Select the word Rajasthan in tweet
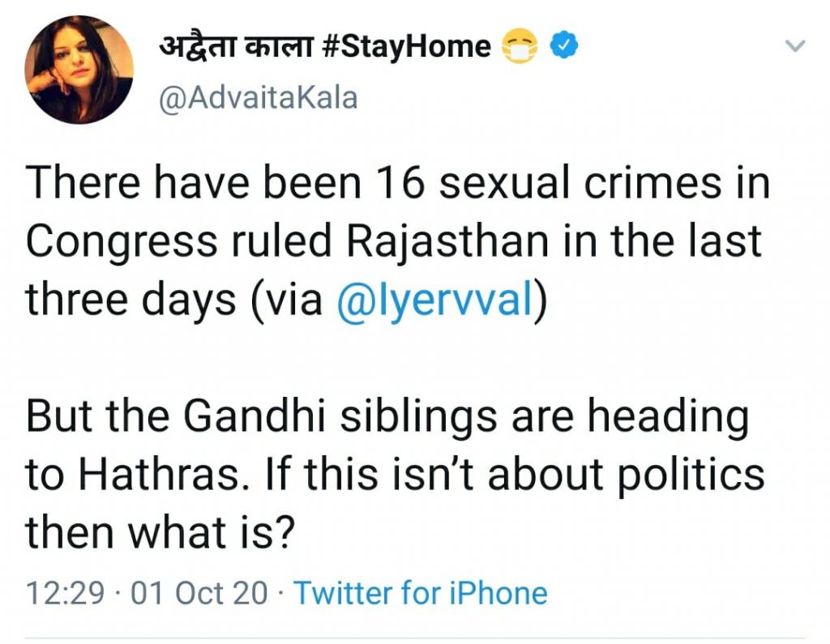The image size is (830, 644). (447, 242)
